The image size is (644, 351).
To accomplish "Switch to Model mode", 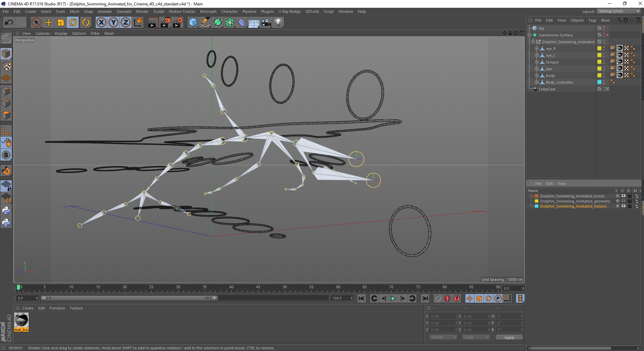I will click(6, 54).
